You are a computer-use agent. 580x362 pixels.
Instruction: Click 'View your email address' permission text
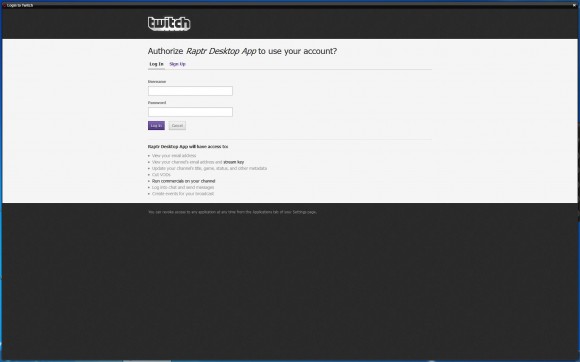(x=174, y=156)
